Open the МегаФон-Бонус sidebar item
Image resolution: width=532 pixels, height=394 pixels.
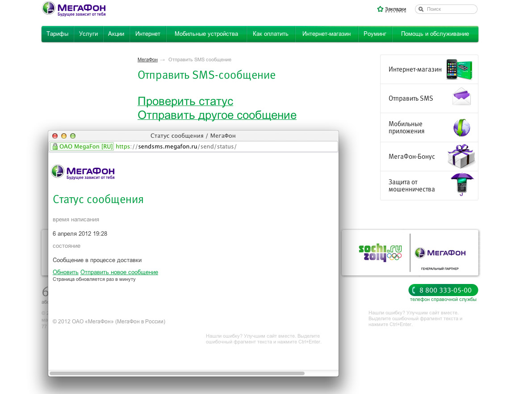pos(429,157)
